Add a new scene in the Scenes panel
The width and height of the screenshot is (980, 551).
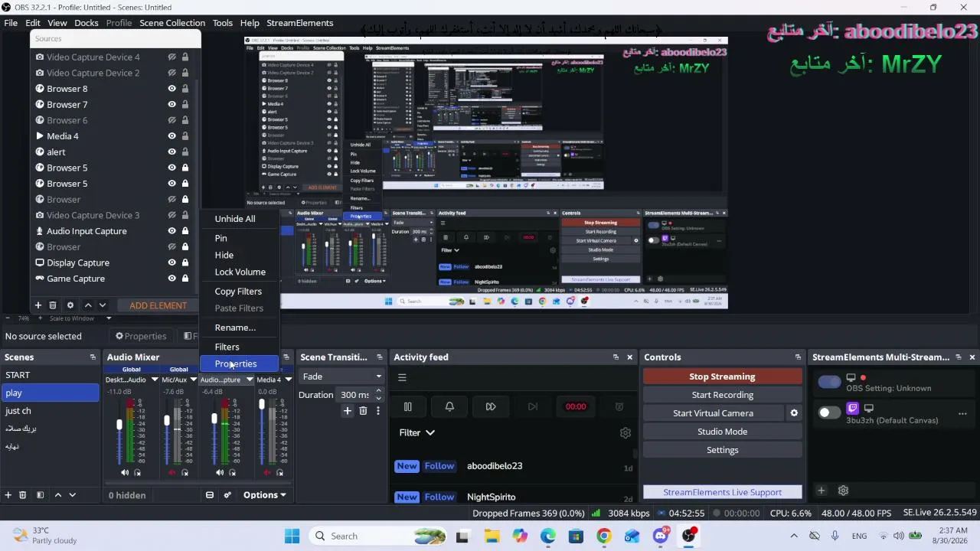click(8, 495)
